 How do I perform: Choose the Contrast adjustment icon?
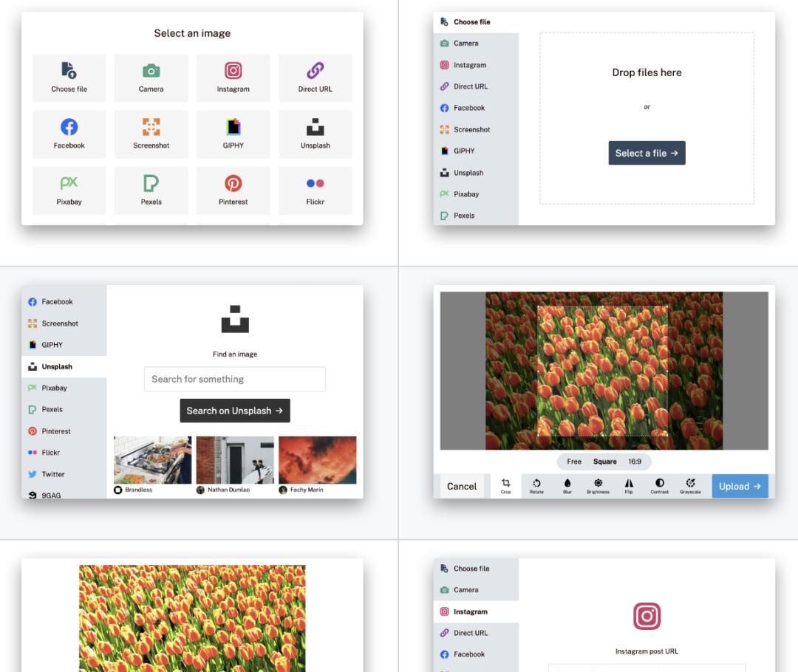tap(660, 485)
